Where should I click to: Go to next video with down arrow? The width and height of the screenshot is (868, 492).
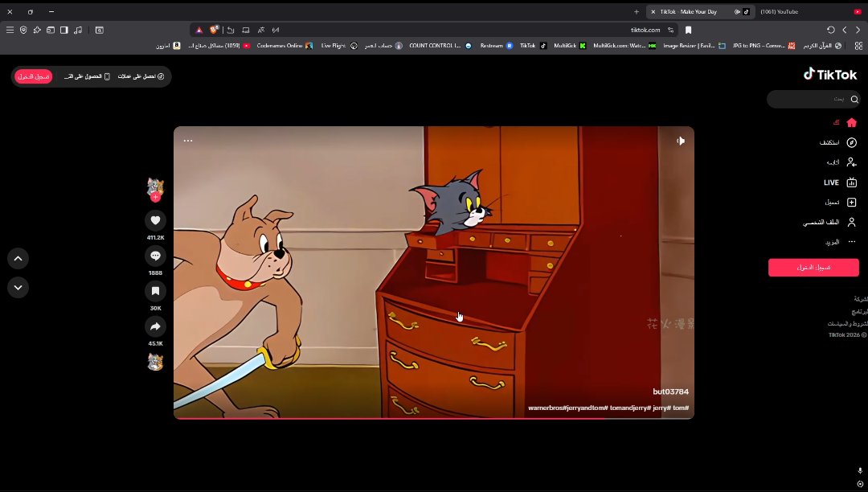[18, 287]
